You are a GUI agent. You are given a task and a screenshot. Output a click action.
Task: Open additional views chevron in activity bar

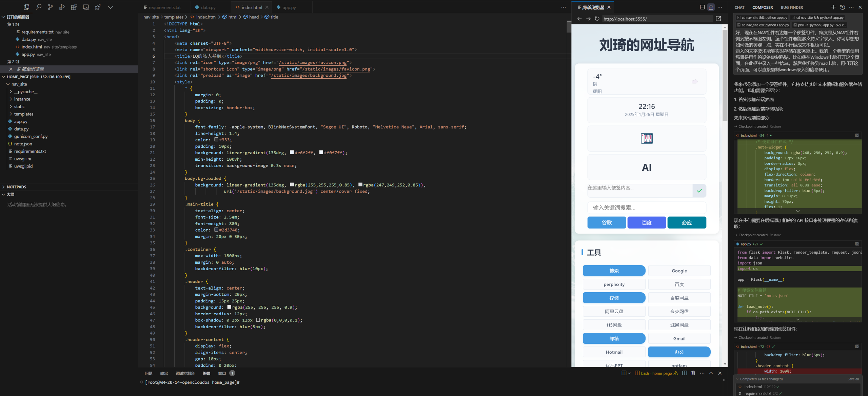[110, 7]
